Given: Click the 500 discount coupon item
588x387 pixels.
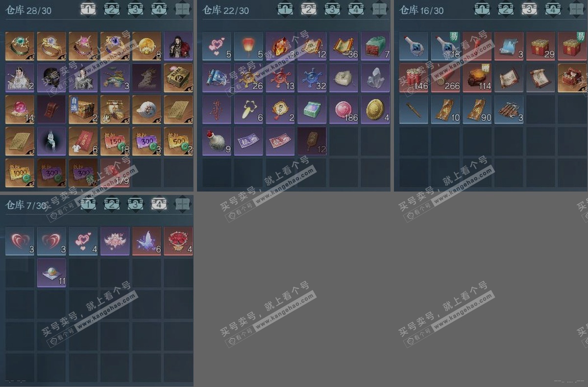Looking at the screenshot, I should [x=178, y=141].
